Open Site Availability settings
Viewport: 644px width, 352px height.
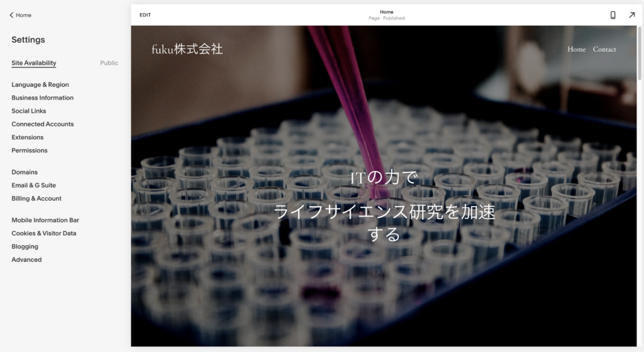point(34,63)
